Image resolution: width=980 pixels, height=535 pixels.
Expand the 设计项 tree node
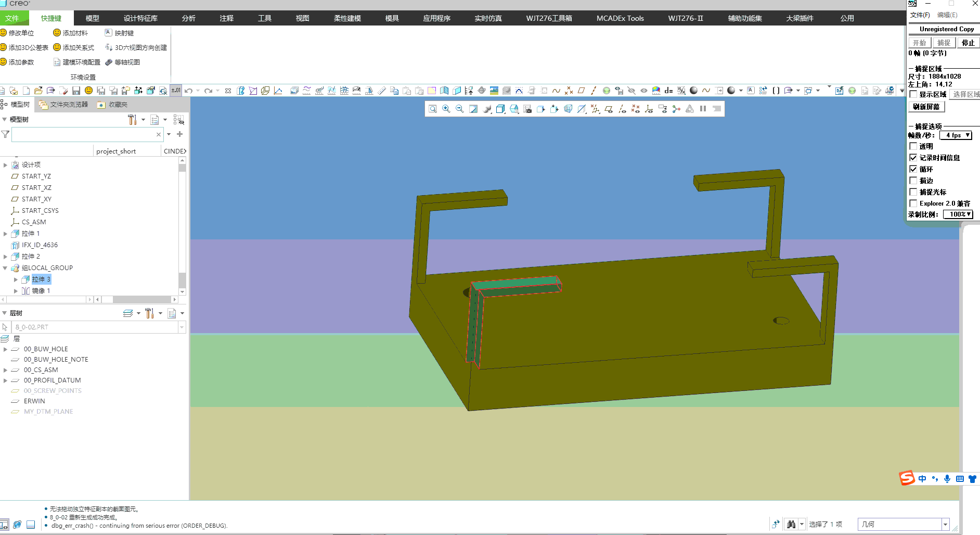[5, 165]
